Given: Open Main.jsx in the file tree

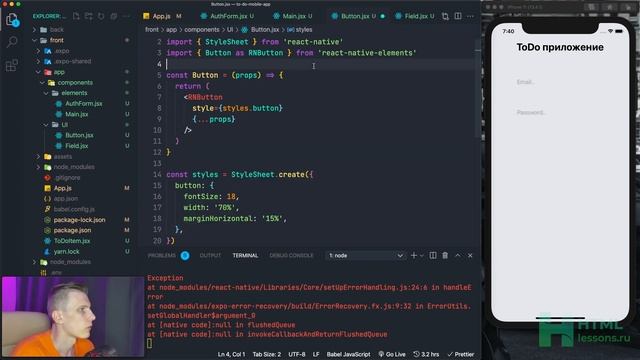Looking at the screenshot, I should tap(77, 114).
